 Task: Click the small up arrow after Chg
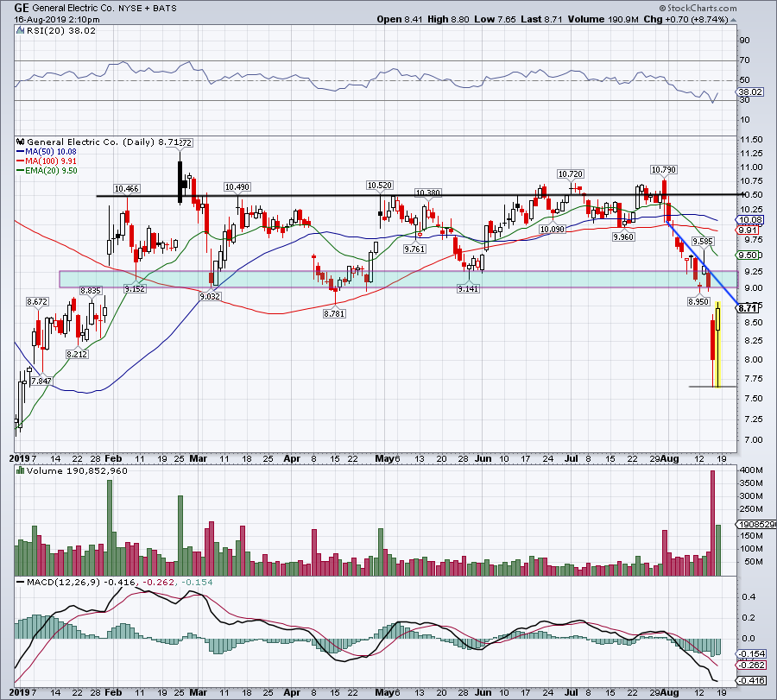pos(733,21)
